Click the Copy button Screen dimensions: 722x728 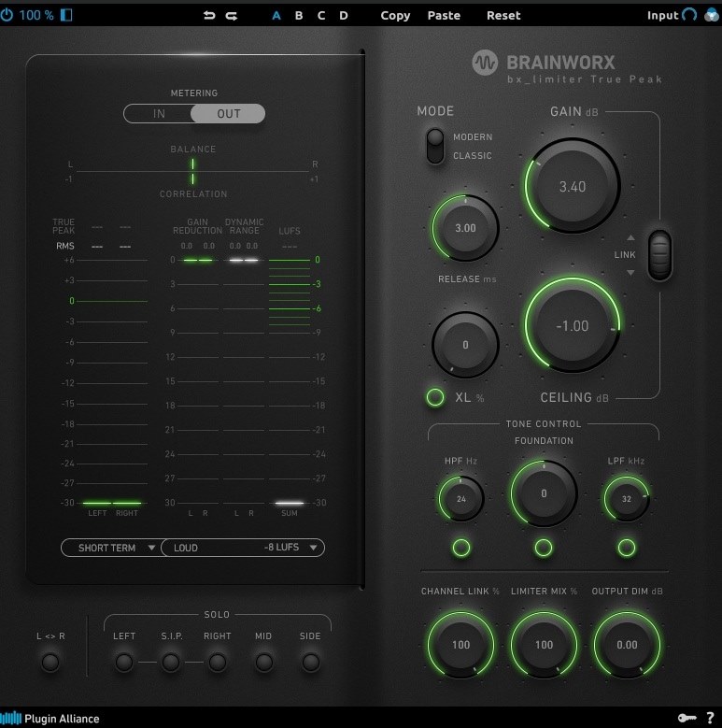[395, 15]
